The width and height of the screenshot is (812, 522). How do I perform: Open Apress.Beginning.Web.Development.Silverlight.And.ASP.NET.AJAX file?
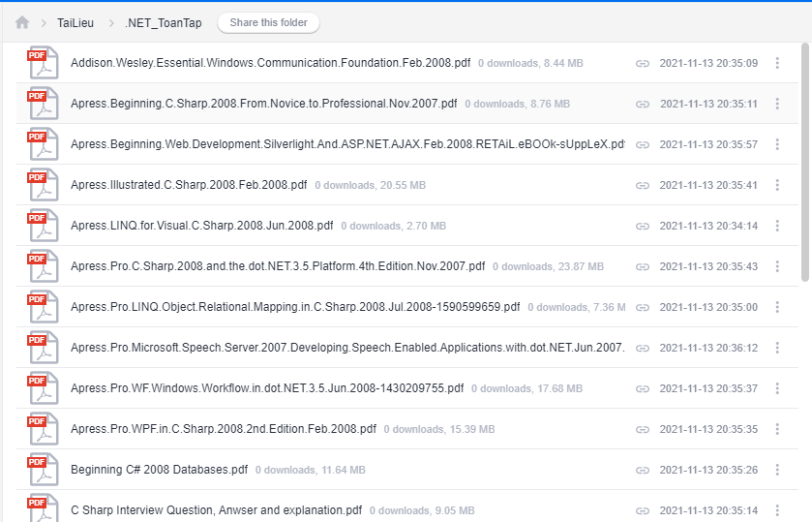(x=347, y=144)
